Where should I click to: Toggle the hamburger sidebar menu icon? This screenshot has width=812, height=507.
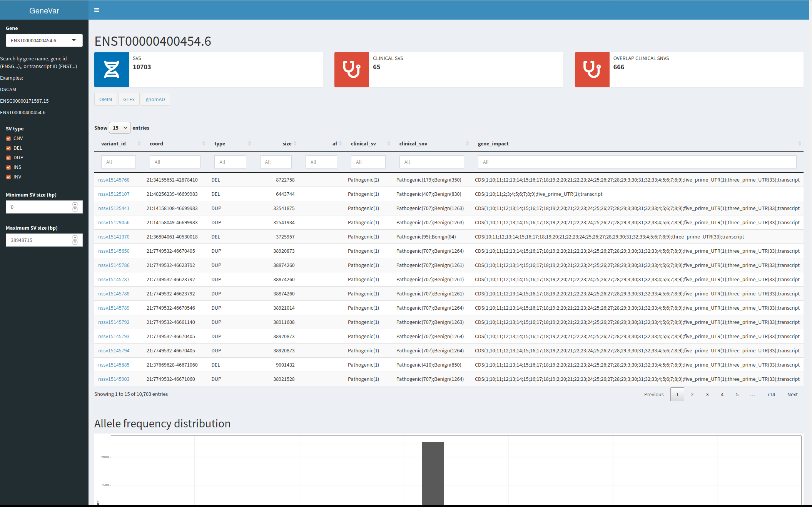(x=97, y=10)
